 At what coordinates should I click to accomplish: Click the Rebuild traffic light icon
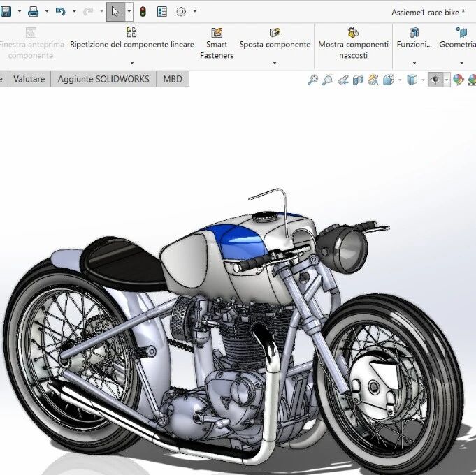point(143,12)
